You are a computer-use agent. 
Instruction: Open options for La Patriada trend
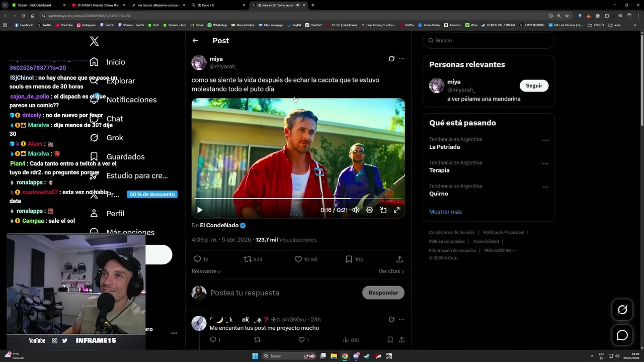[x=545, y=141]
